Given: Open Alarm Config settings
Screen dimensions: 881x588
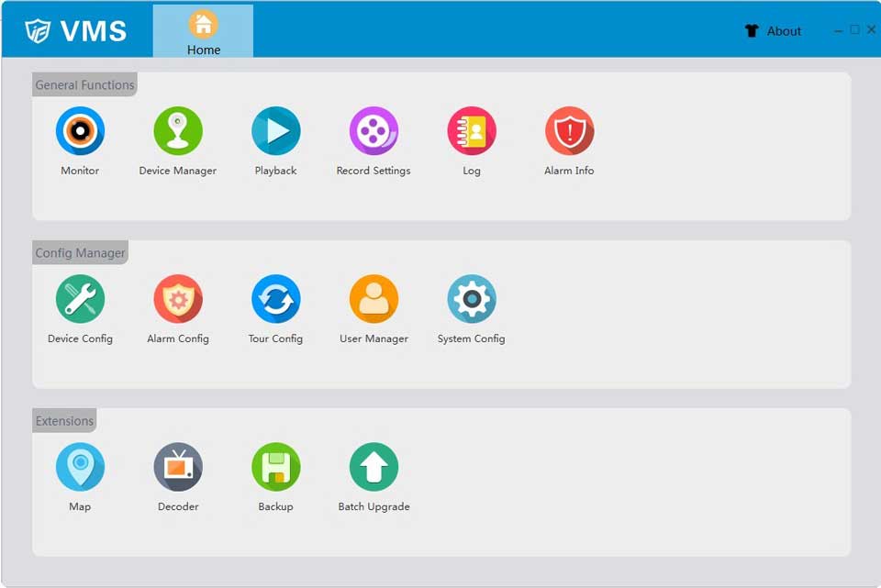Looking at the screenshot, I should (178, 299).
